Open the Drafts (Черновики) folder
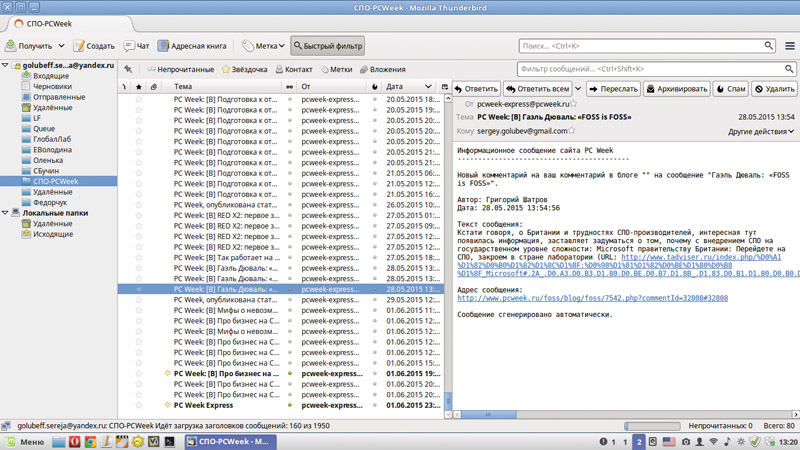Image resolution: width=800 pixels, height=450 pixels. point(53,86)
